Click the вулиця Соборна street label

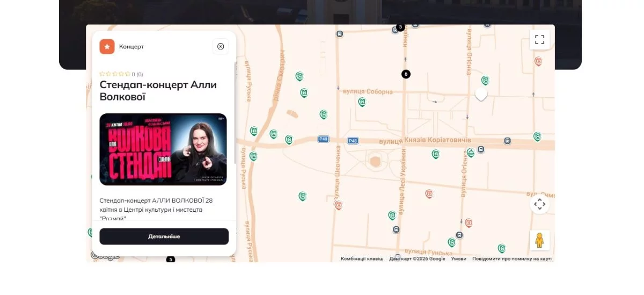point(368,92)
